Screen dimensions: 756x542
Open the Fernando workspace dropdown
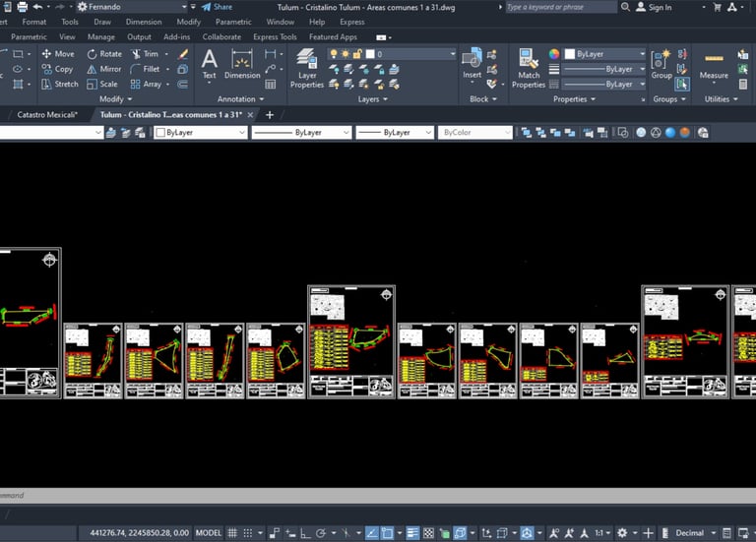pyautogui.click(x=184, y=7)
